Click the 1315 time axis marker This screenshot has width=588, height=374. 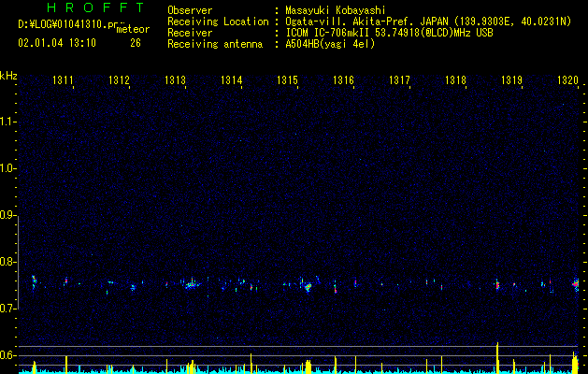click(287, 79)
